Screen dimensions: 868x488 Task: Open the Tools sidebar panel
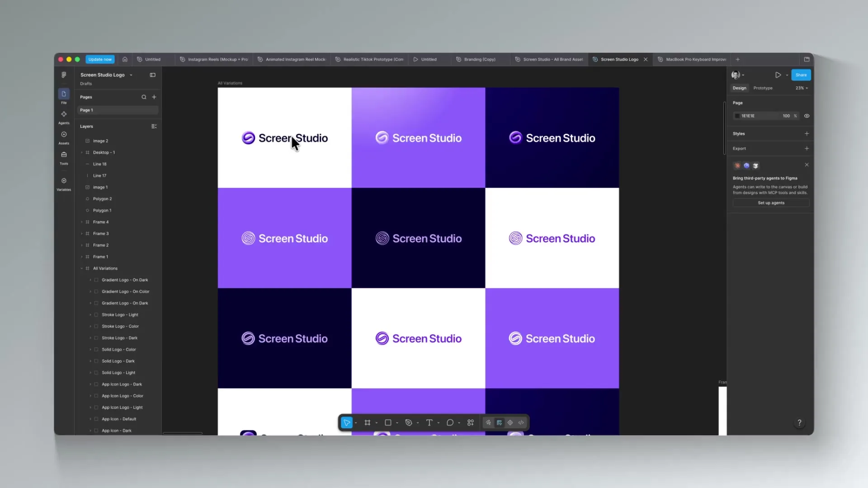[64, 158]
